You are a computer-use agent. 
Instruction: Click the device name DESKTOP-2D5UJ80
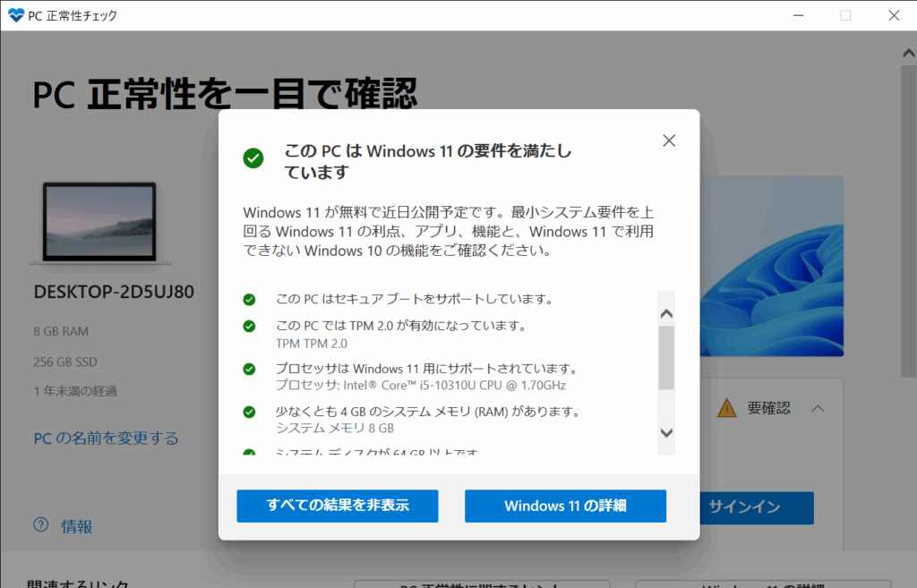coord(114,292)
